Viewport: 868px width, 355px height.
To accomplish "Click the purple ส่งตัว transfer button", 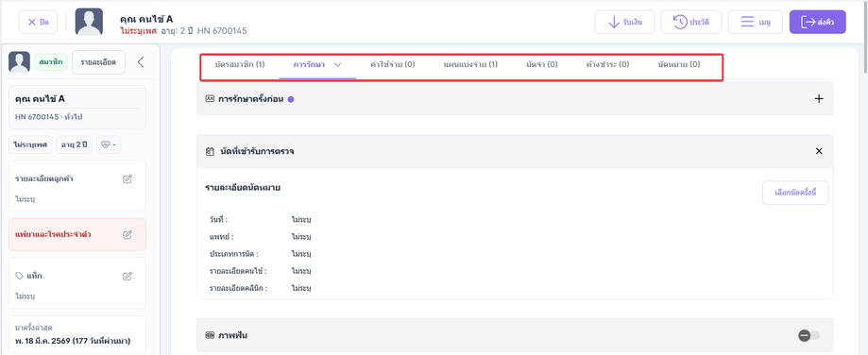I will (x=818, y=22).
